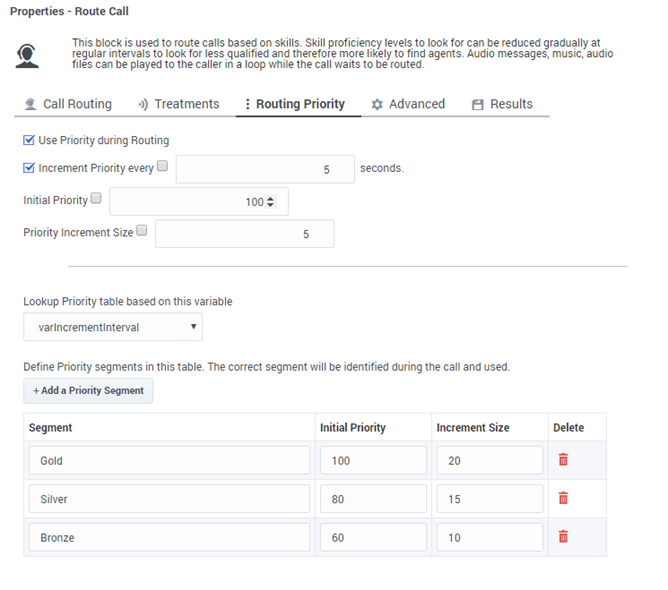Tick the variable checkbox beside the seconds interval field
Image resolution: width=668 pixels, height=590 pixels.
pos(162,167)
